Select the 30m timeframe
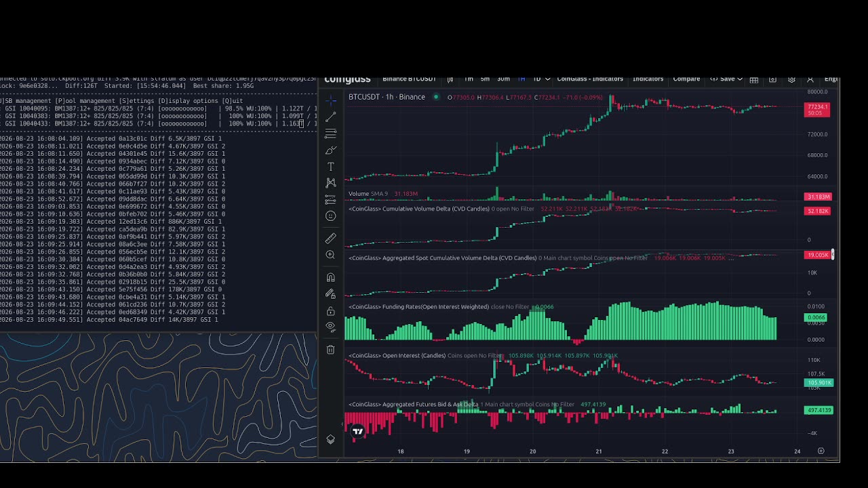The image size is (868, 488). pyautogui.click(x=503, y=79)
